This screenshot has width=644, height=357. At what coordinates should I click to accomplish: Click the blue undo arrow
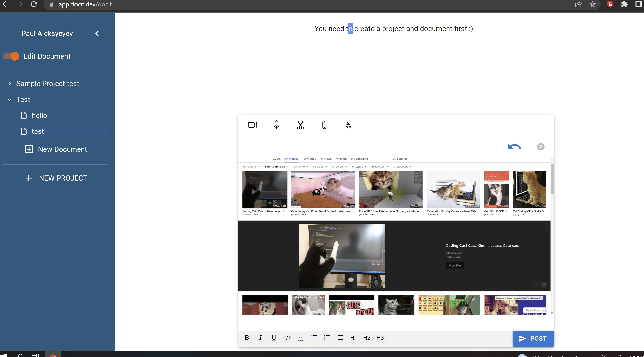(x=515, y=147)
